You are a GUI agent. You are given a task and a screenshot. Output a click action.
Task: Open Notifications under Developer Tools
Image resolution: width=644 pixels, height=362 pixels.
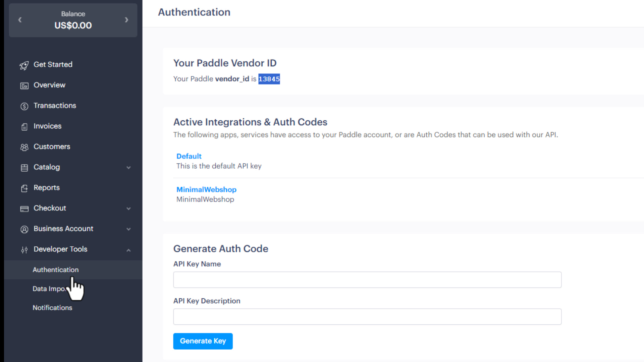click(52, 308)
